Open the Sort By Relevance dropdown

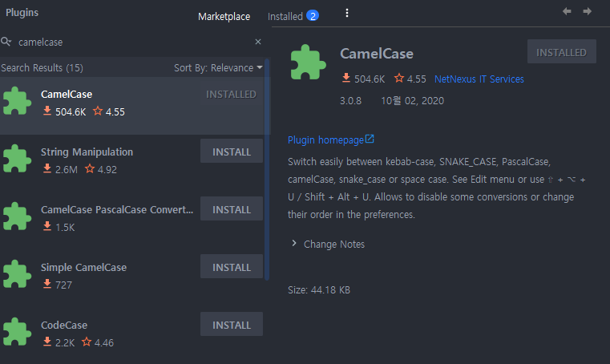218,67
